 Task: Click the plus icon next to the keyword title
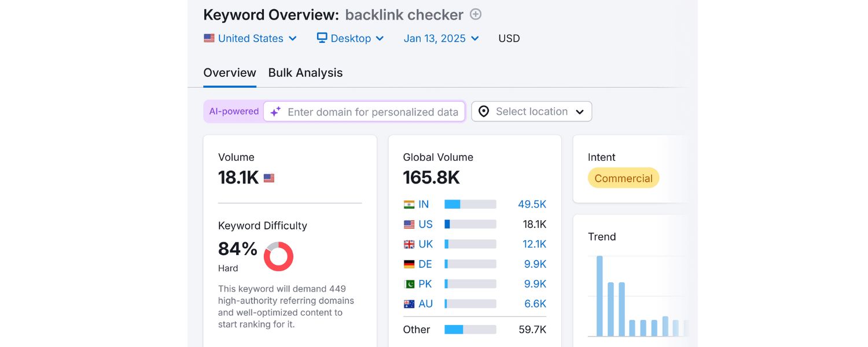pos(475,14)
